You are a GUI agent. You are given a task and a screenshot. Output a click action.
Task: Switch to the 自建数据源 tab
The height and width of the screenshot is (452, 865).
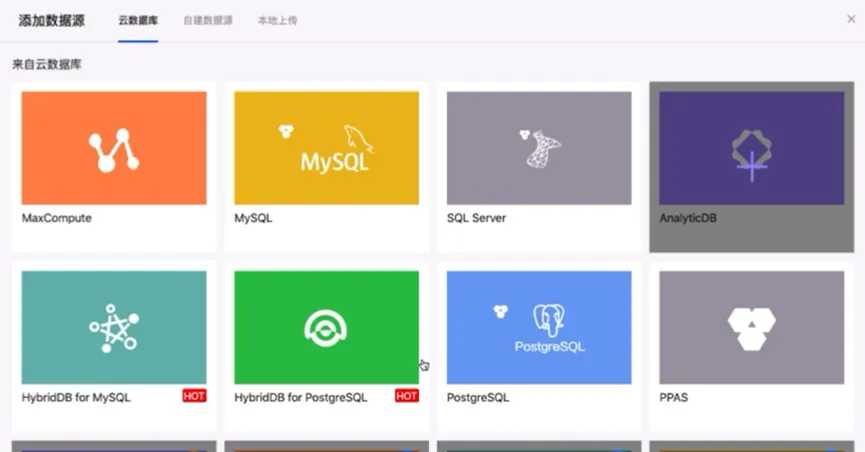pyautogui.click(x=208, y=20)
